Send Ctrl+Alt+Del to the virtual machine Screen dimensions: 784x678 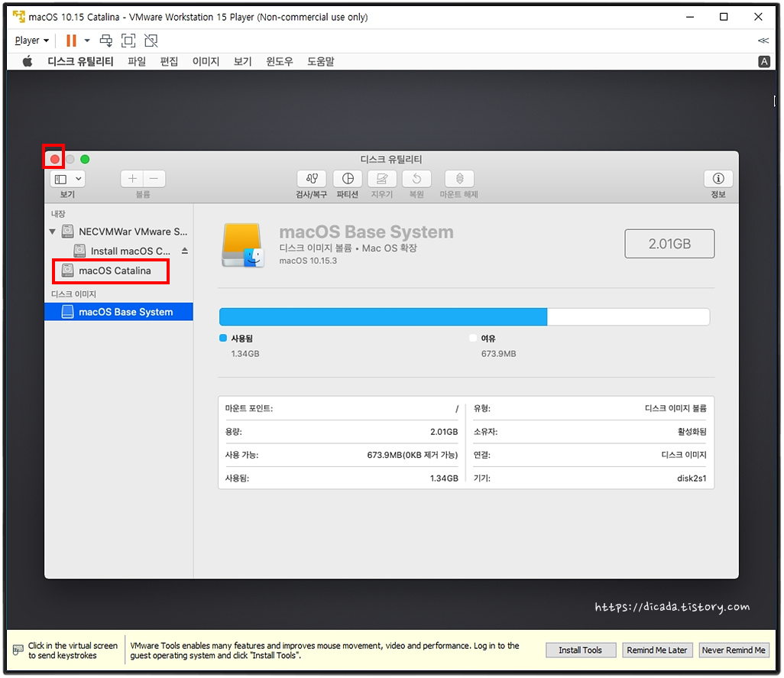point(106,41)
